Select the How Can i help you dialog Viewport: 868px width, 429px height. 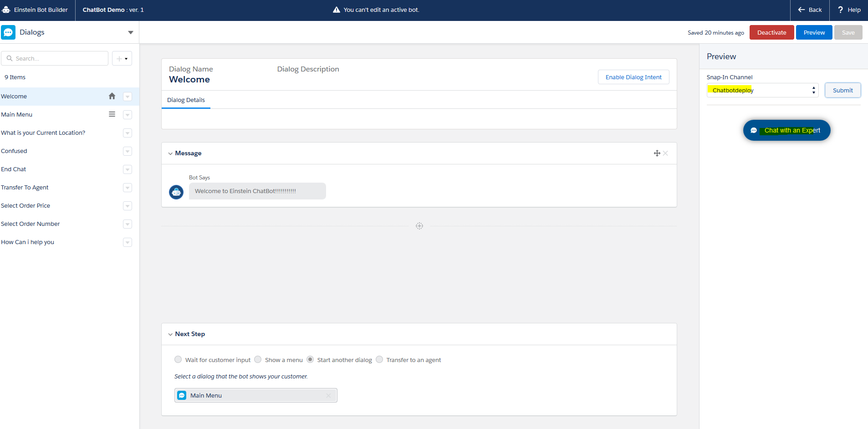point(69,242)
